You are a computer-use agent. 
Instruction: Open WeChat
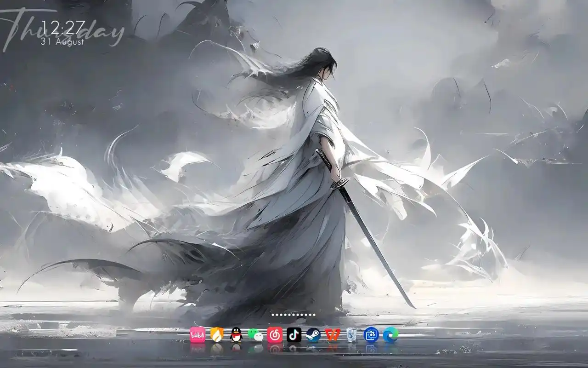tap(255, 335)
